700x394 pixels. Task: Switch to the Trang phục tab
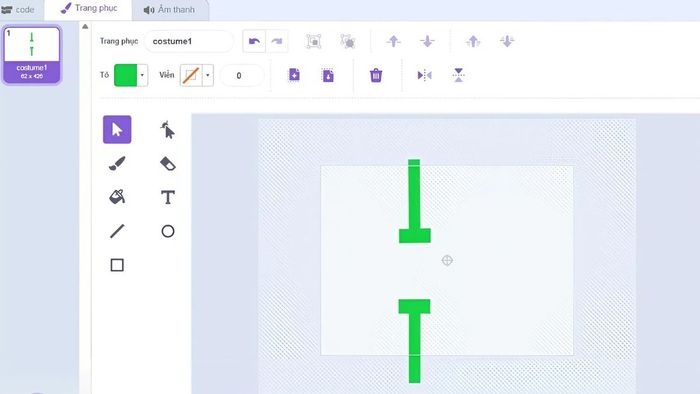[89, 8]
